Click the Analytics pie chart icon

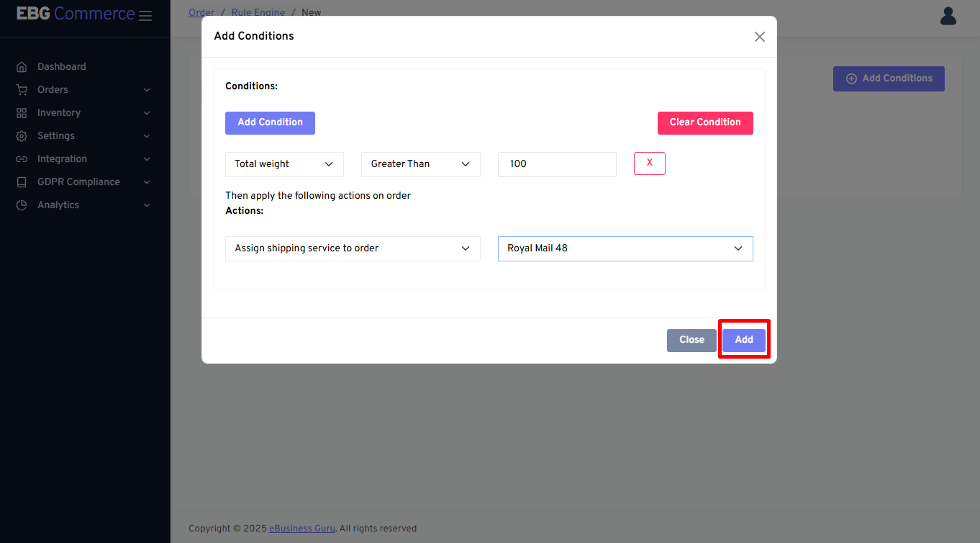click(x=22, y=205)
